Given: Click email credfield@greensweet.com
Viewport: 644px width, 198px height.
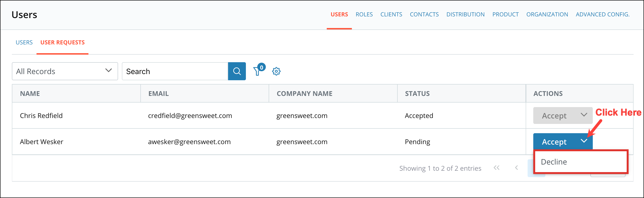Looking at the screenshot, I should coord(190,115).
